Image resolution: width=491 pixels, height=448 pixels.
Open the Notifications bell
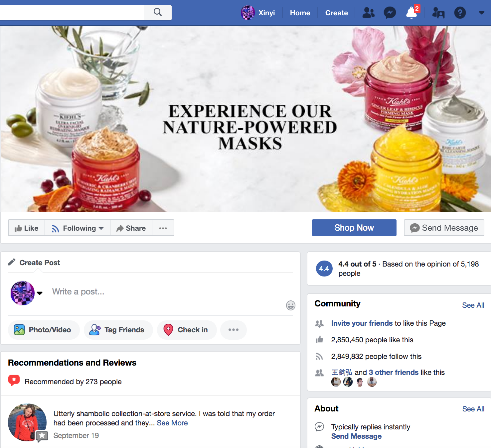coord(411,13)
